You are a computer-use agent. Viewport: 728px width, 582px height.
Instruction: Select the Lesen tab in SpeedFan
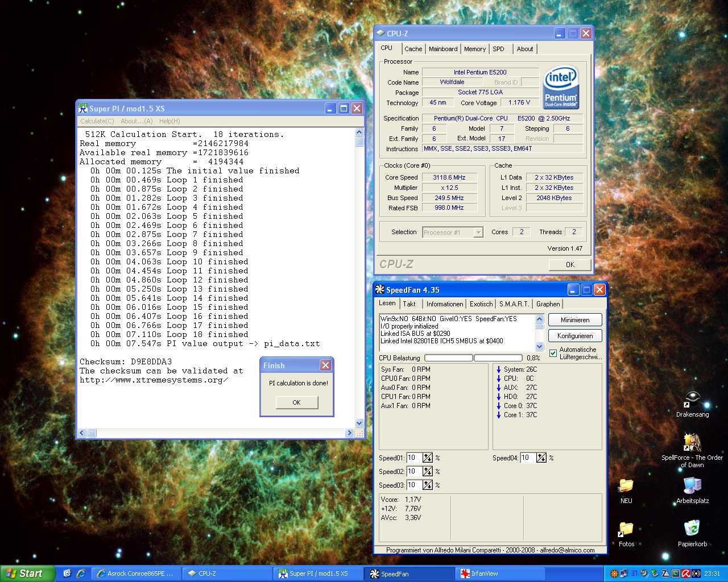tap(387, 304)
